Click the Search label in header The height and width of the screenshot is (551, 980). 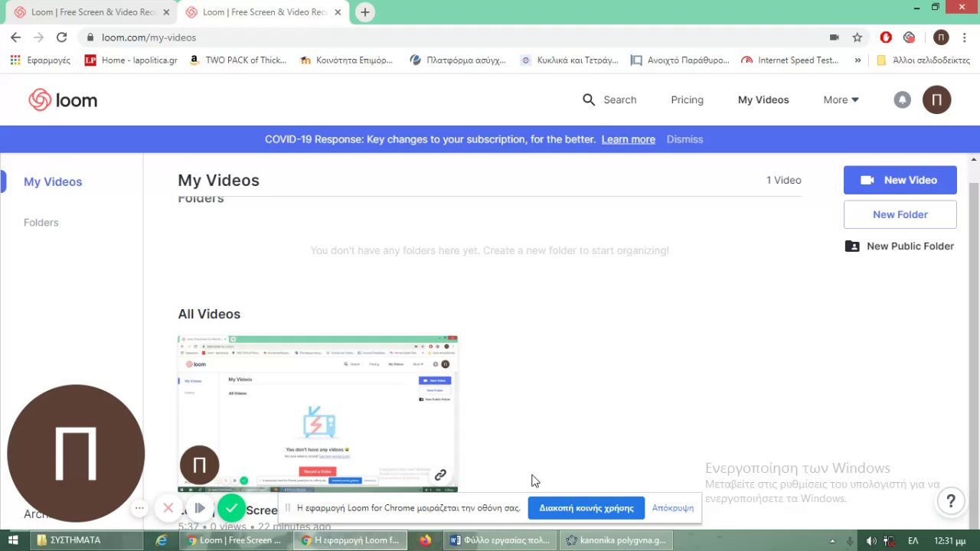pos(619,99)
